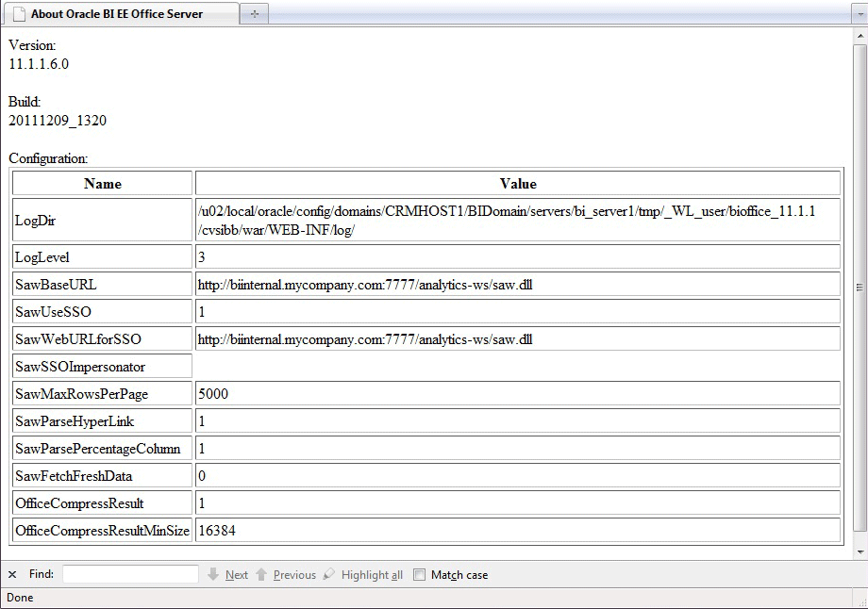
Task: Click the Next down-arrow icon in the Find bar
Action: pos(213,574)
